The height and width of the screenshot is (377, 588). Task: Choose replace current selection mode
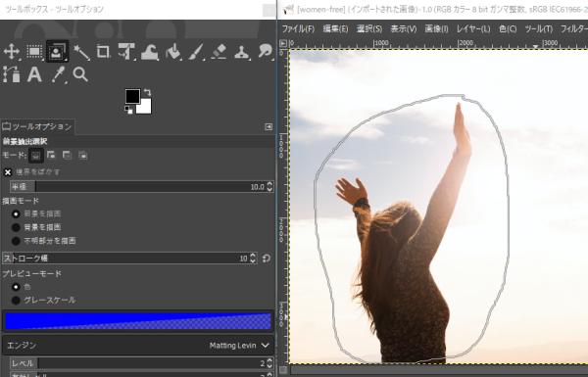pos(36,155)
